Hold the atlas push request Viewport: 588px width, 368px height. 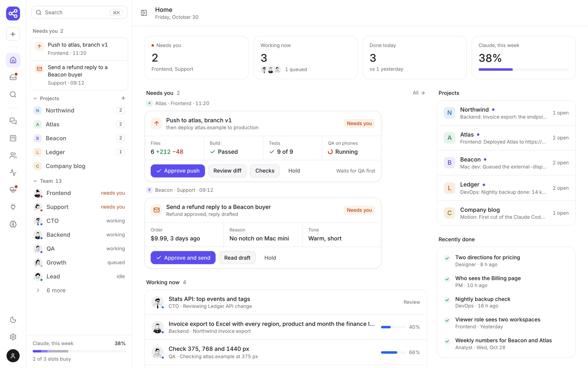[294, 171]
